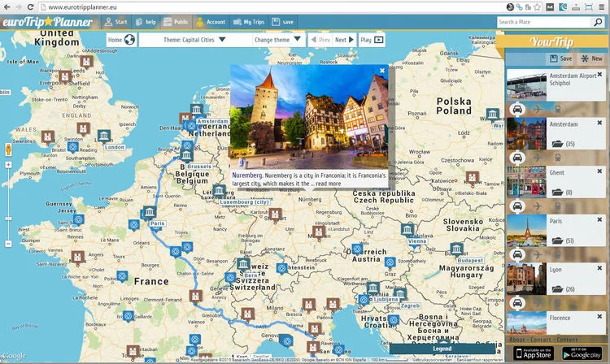Click the euroTripPlanner logo

tap(47, 22)
